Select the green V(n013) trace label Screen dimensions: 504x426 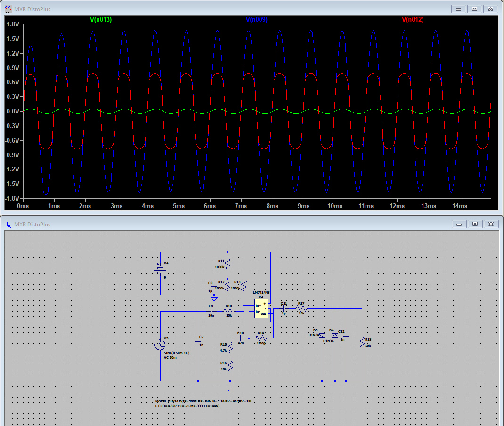(100, 20)
